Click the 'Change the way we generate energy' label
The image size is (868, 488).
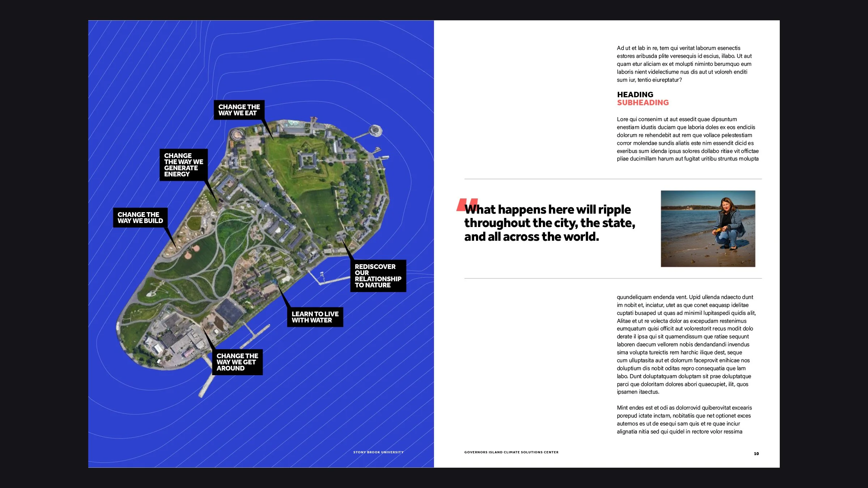click(x=184, y=165)
